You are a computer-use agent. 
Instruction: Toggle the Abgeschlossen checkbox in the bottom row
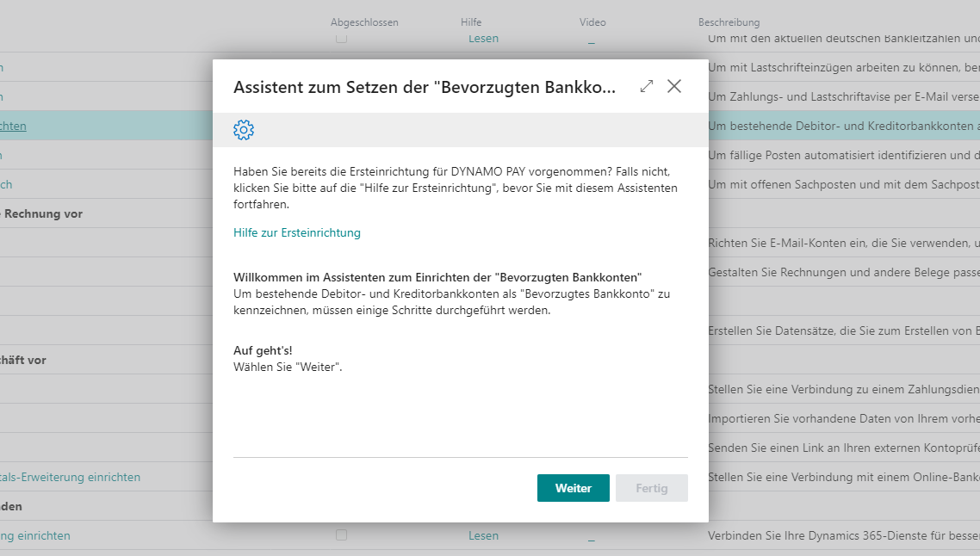pos(341,534)
